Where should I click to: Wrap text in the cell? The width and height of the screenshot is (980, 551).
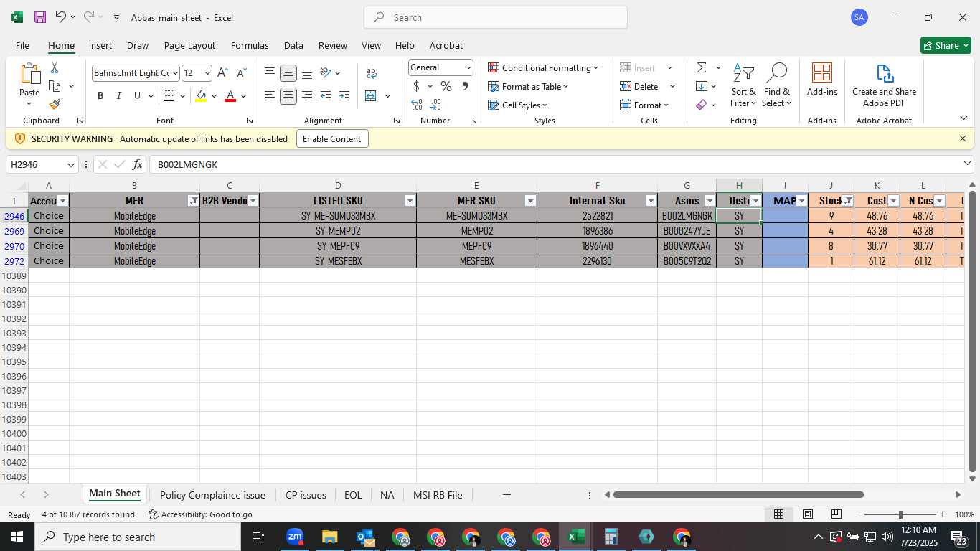pos(372,73)
